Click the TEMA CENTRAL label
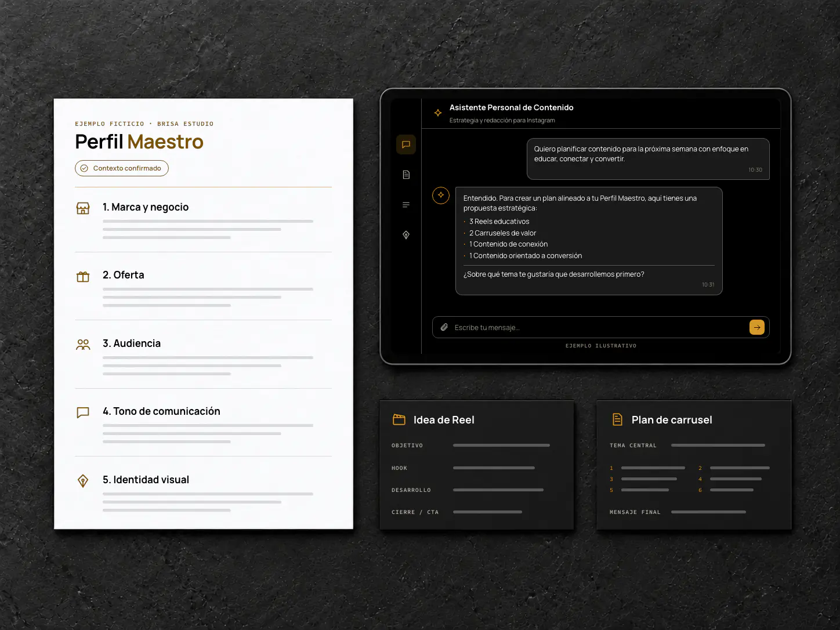Image resolution: width=840 pixels, height=630 pixels. point(633,446)
